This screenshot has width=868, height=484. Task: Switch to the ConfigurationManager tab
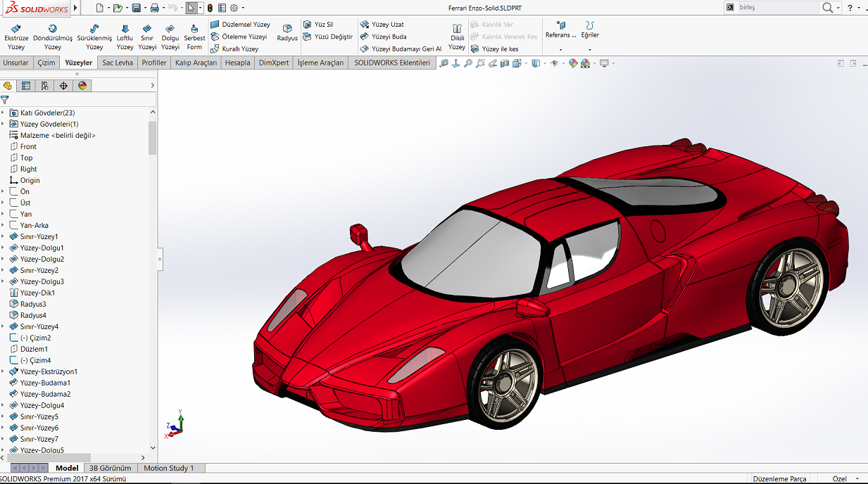45,86
